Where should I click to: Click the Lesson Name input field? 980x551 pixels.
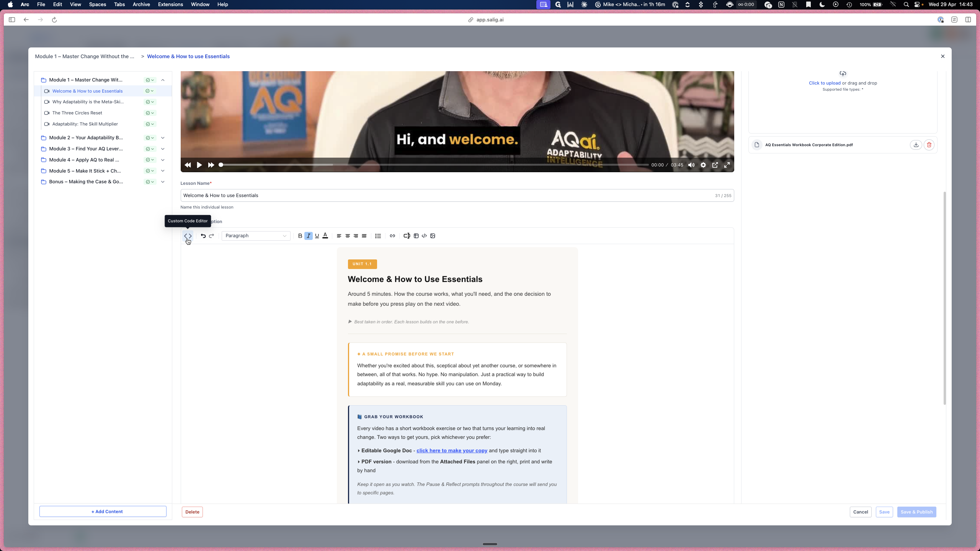(457, 196)
